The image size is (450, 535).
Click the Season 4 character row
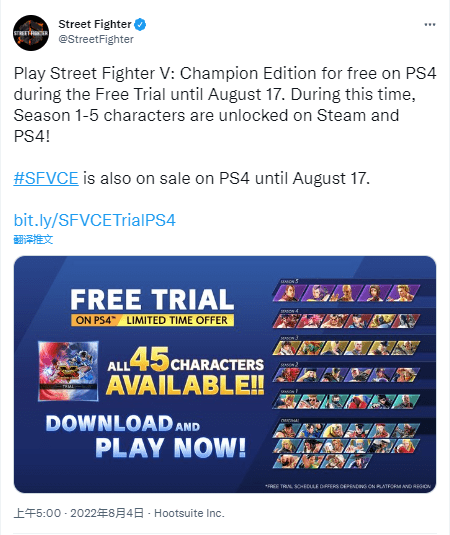[x=346, y=321]
